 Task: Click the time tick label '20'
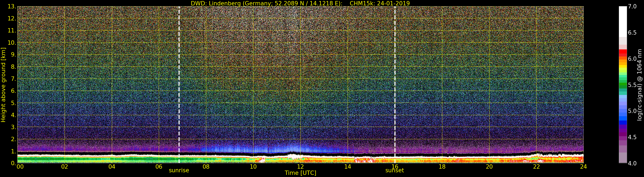tap(489, 167)
